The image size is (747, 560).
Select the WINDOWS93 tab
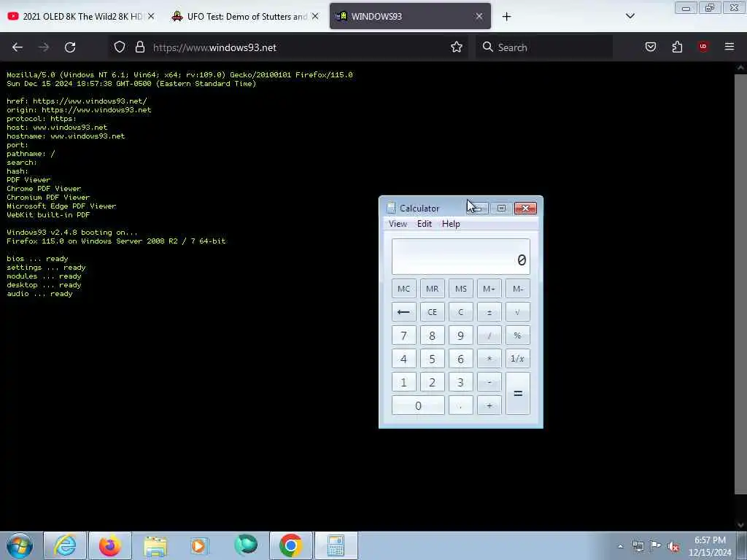(x=410, y=16)
